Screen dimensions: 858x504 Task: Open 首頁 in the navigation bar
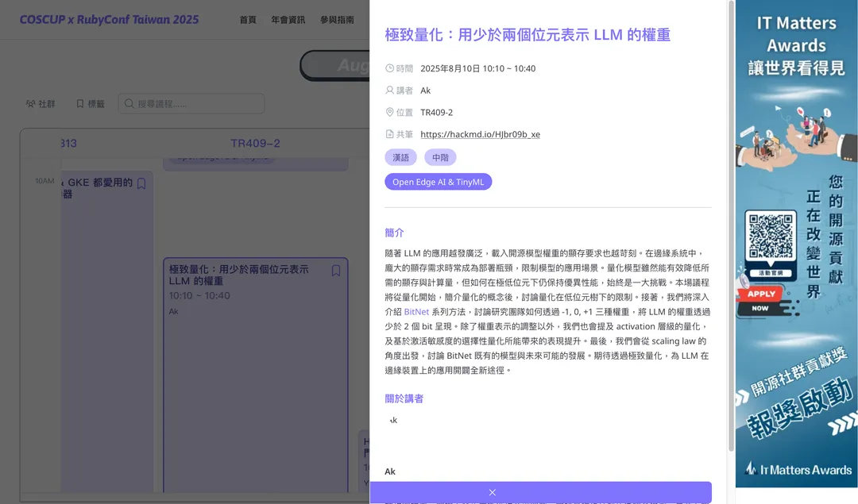point(247,21)
